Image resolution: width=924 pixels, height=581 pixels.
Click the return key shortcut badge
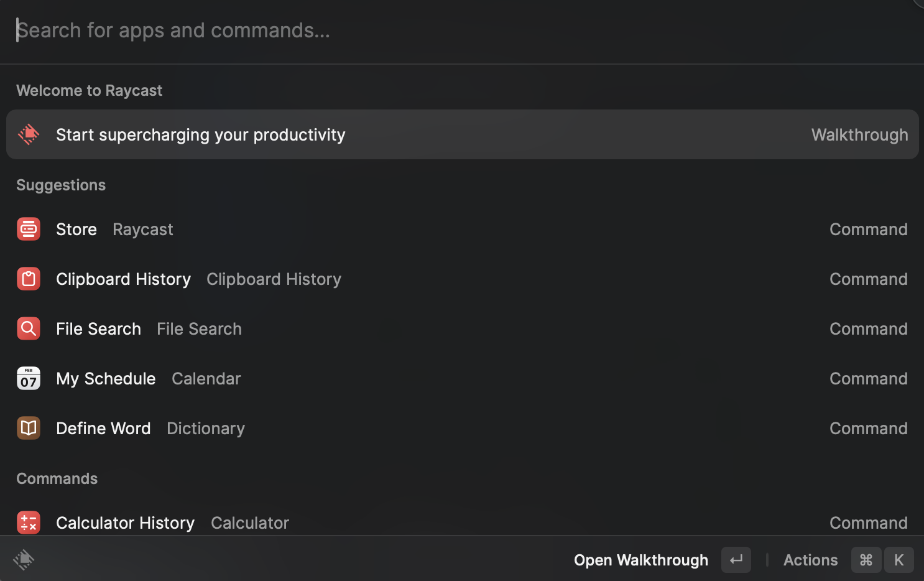736,560
